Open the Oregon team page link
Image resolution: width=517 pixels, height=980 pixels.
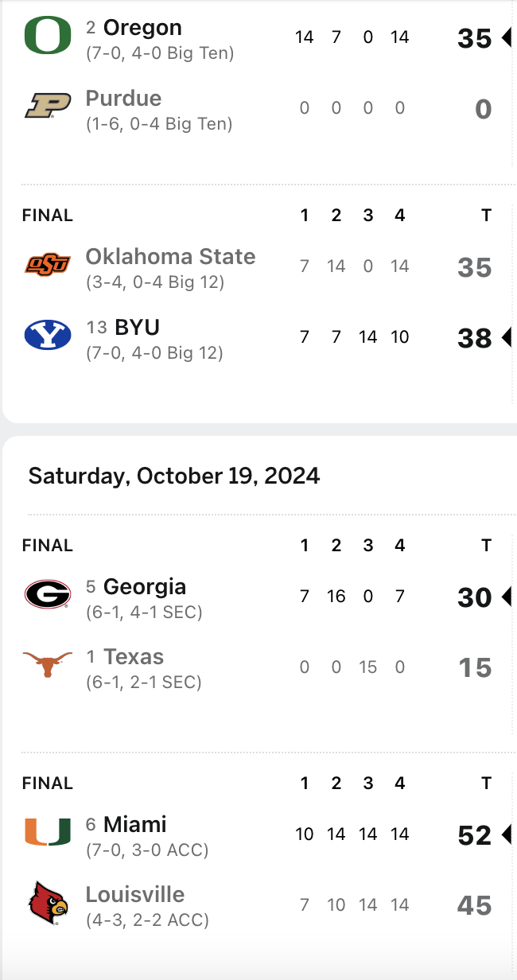click(142, 28)
